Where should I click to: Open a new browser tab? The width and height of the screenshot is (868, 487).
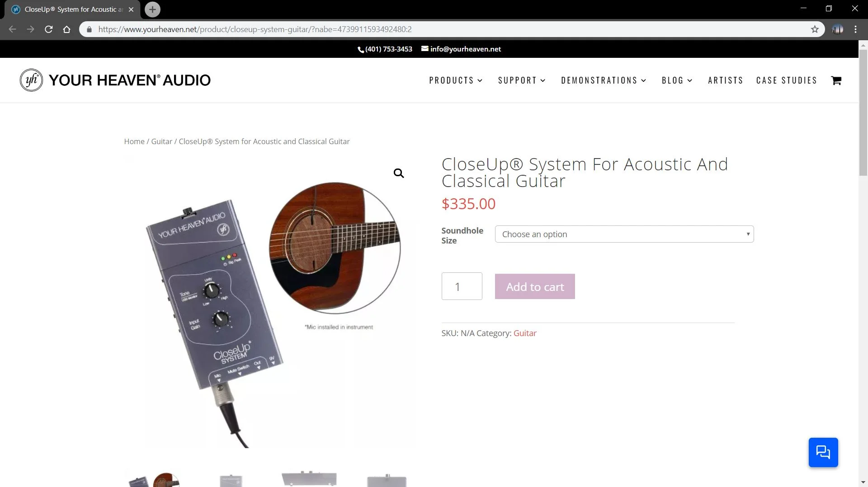(152, 9)
